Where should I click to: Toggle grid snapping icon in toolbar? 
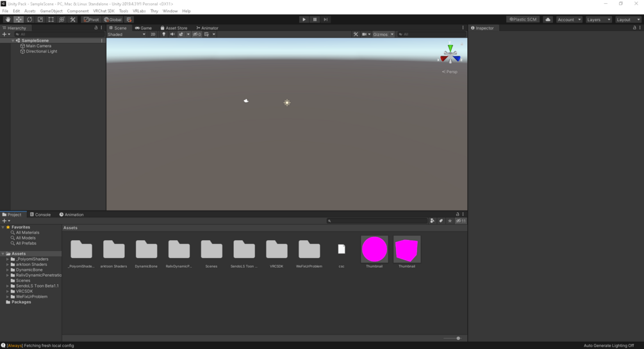click(x=129, y=19)
